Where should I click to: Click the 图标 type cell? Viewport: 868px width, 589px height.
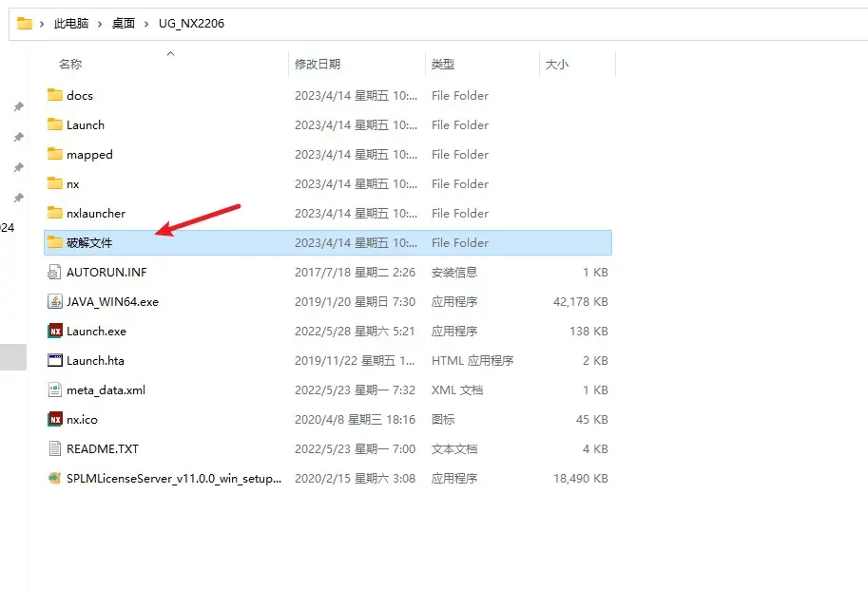point(443,420)
